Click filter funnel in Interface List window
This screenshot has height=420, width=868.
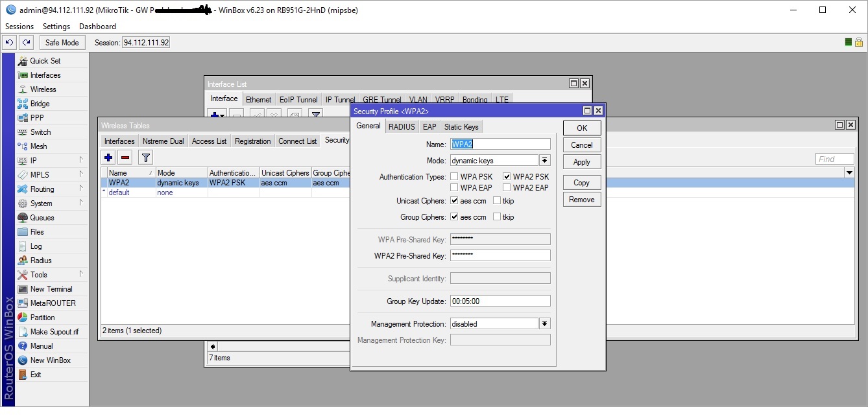coord(315,114)
